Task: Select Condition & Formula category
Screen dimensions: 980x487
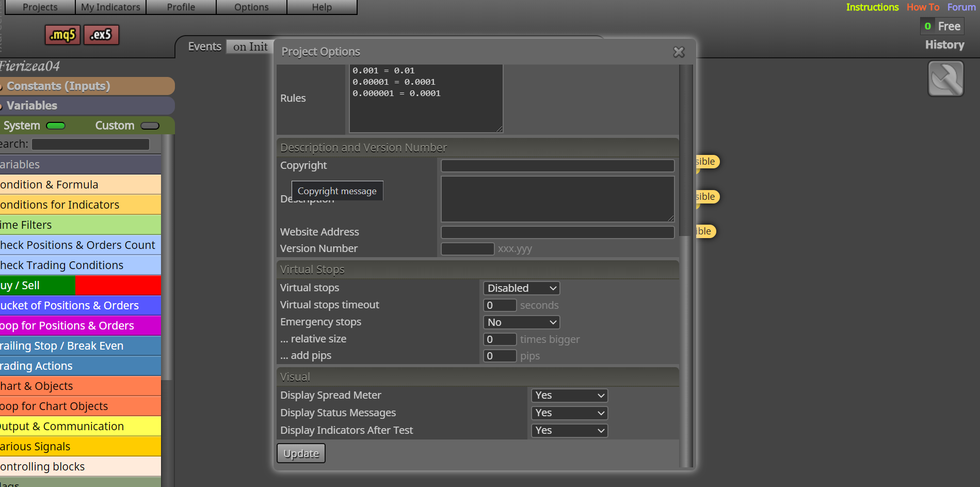Action: pyautogui.click(x=81, y=185)
